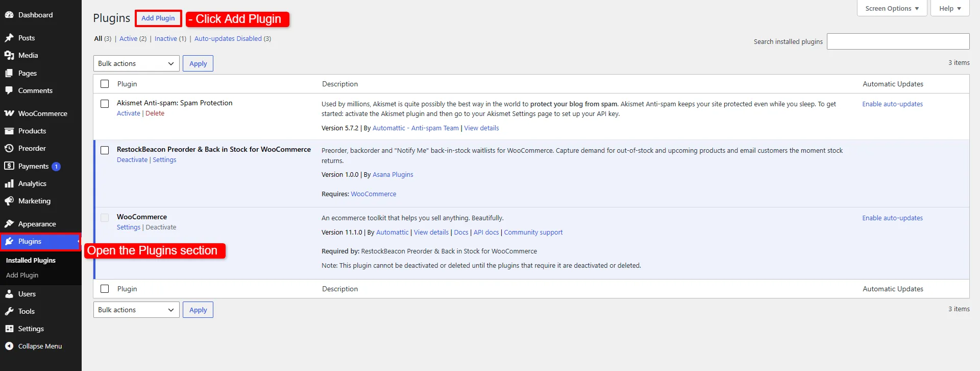
Task: Click the Products box icon
Action: (x=9, y=131)
